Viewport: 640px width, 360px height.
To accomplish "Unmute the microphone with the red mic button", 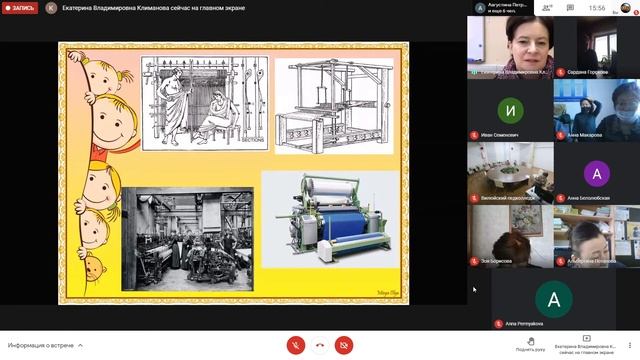I will (x=296, y=345).
